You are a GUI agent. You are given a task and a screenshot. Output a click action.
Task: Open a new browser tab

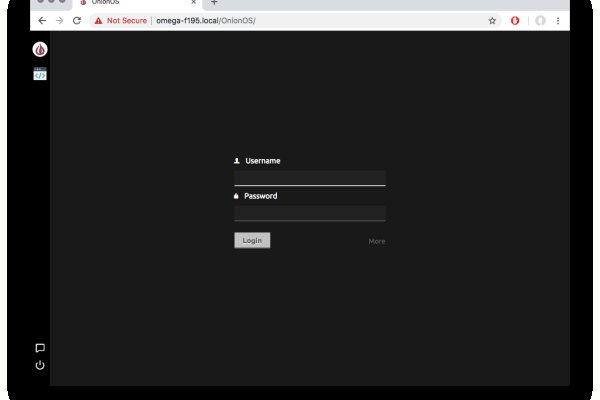tap(214, 3)
